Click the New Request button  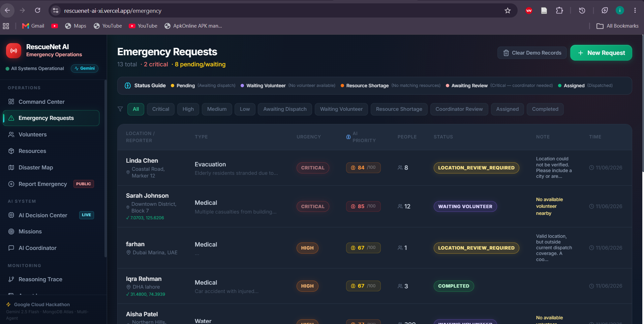coord(601,53)
